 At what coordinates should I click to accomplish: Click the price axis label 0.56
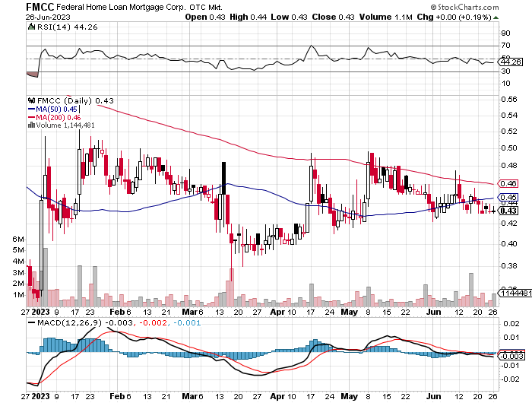pyautogui.click(x=509, y=100)
